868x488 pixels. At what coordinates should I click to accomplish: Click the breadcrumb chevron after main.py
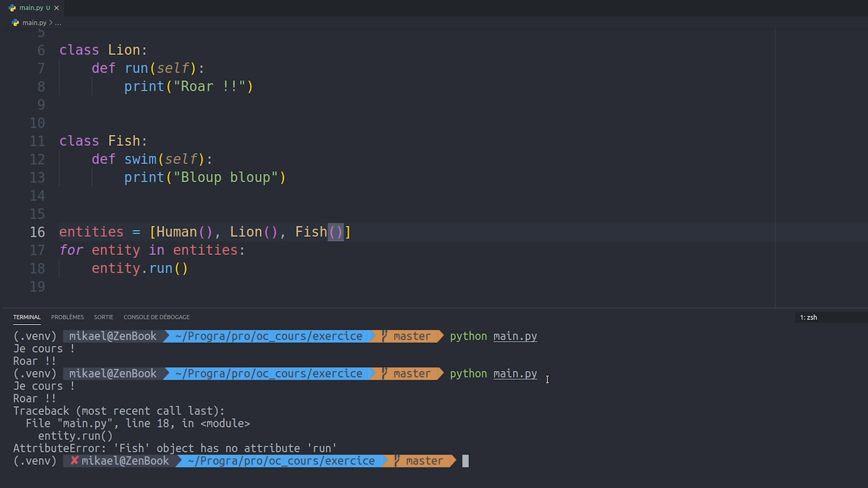pyautogui.click(x=51, y=23)
